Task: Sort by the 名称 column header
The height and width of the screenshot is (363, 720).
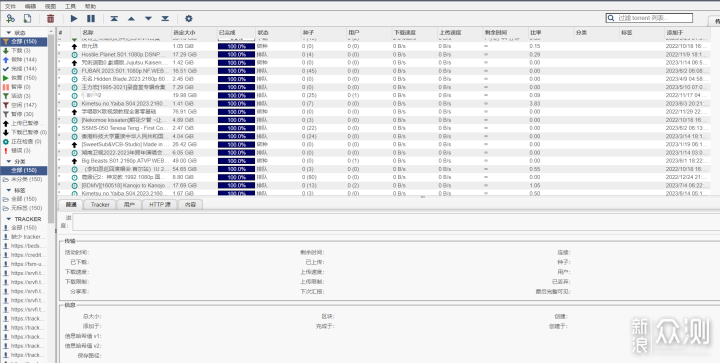Action: coord(125,33)
